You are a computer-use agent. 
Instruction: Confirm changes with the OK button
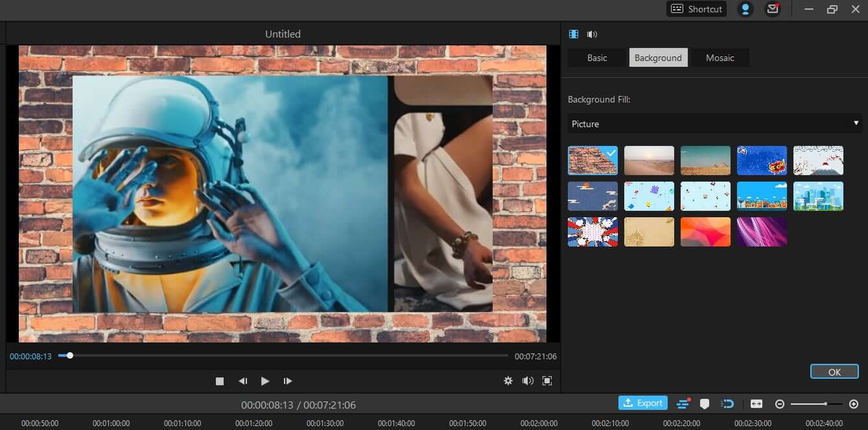pos(834,371)
